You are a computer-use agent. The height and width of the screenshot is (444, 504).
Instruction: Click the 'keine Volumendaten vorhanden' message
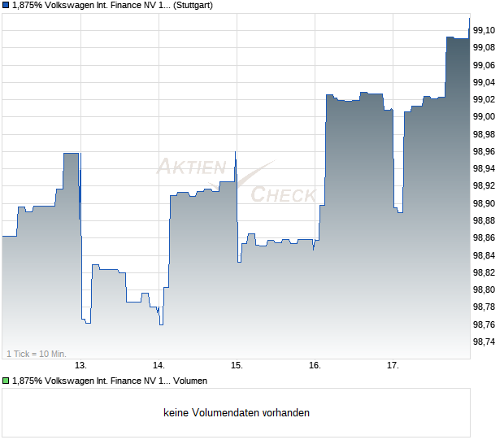237,413
